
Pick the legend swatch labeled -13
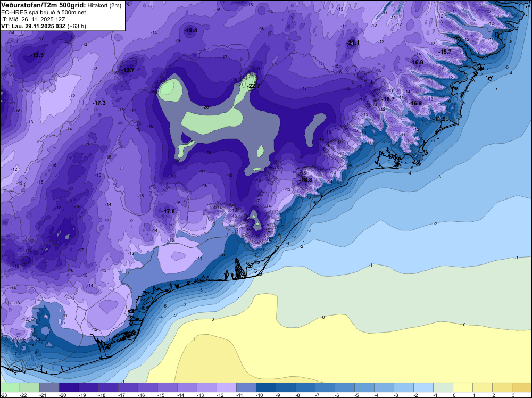[x=206, y=387]
